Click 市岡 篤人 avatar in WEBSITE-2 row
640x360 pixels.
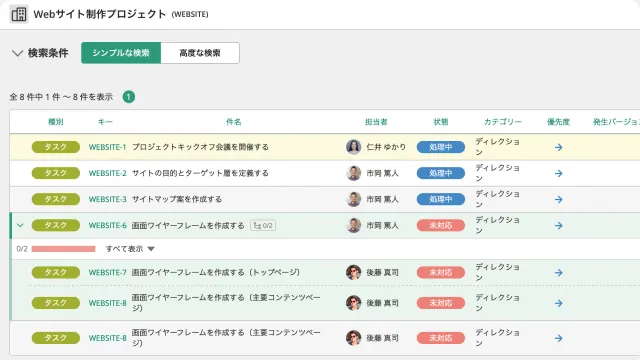coord(353,173)
